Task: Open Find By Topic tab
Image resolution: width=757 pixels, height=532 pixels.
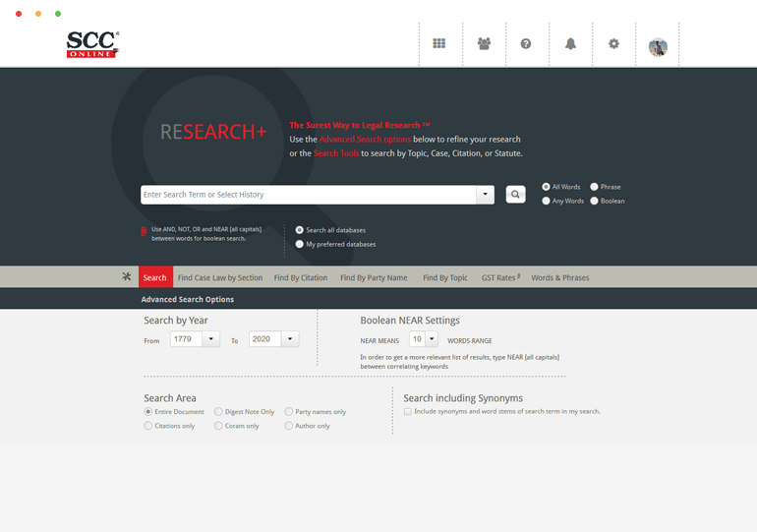Action: click(x=445, y=277)
